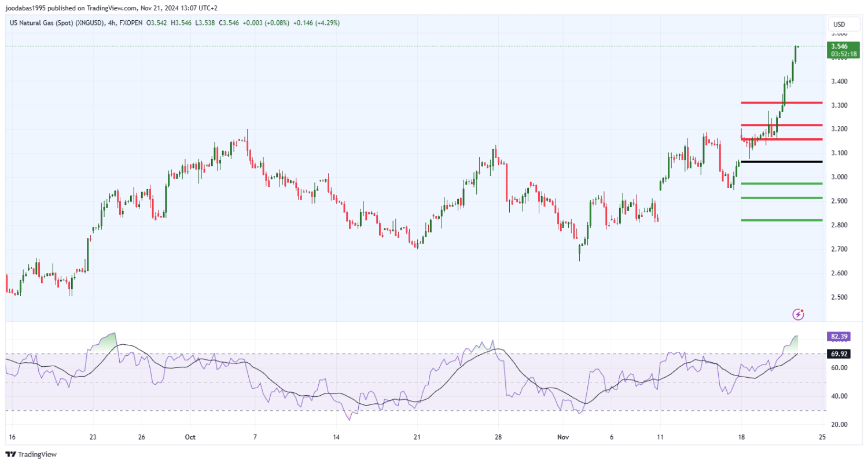Screen dimensions: 868x464
Task: Select the topmost red resistance line
Action: click(781, 103)
